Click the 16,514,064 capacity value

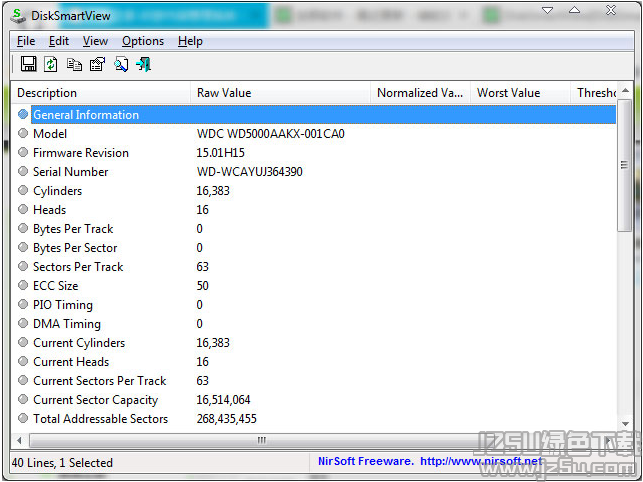click(x=223, y=400)
